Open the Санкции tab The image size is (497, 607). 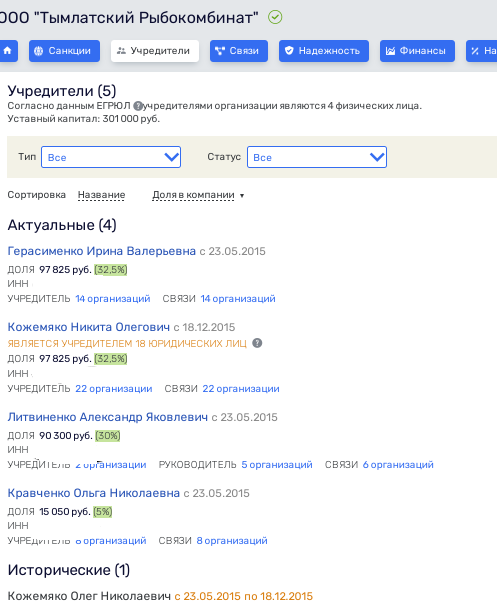[64, 51]
